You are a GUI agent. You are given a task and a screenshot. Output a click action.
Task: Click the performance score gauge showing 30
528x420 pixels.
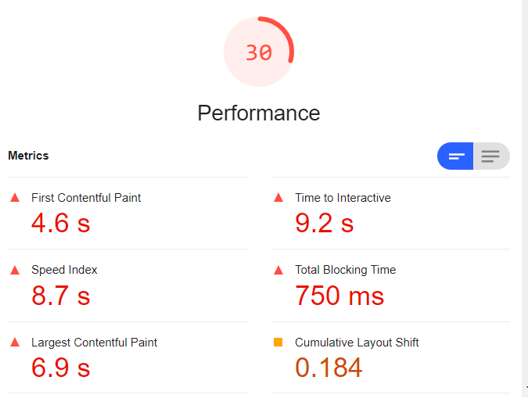[259, 52]
